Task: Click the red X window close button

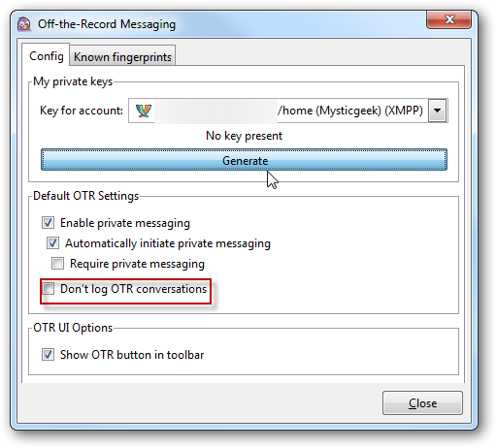Action: point(449,19)
